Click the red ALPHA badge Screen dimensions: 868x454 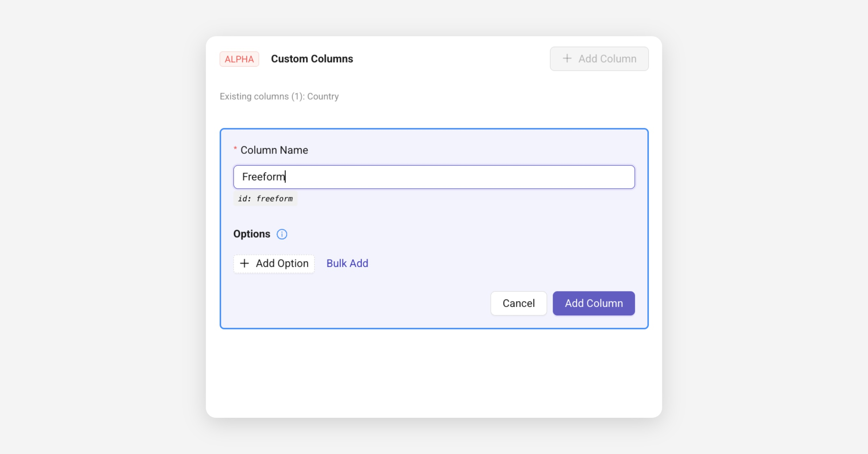239,59
